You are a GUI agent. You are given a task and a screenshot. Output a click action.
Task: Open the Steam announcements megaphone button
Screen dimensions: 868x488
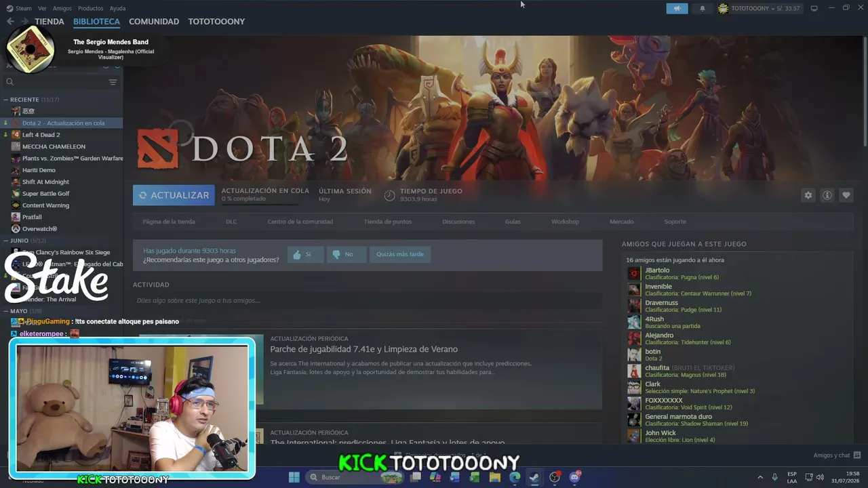[x=677, y=8]
